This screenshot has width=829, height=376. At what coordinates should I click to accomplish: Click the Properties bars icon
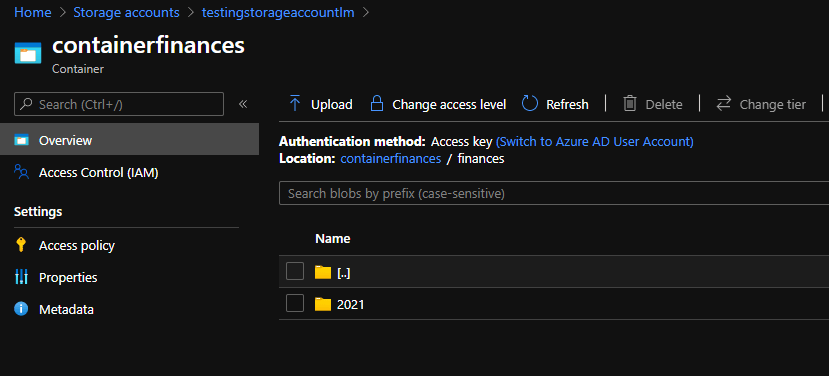21,277
